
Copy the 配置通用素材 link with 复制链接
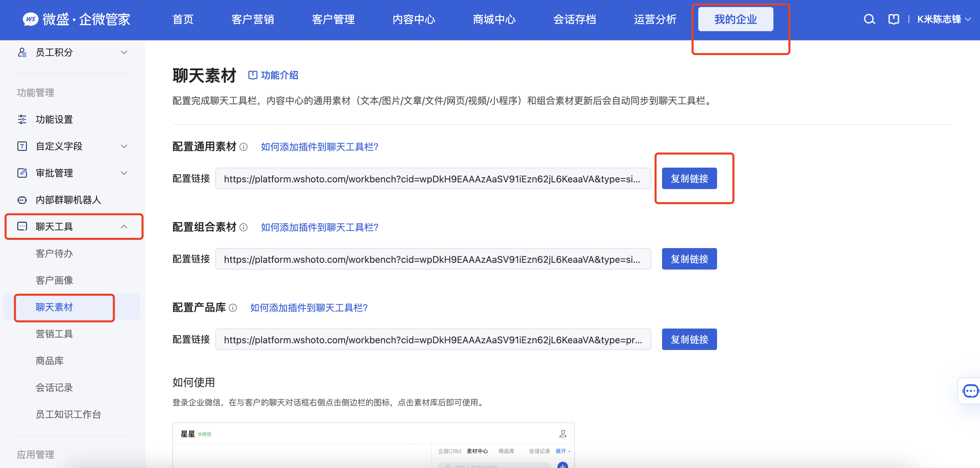(x=689, y=178)
